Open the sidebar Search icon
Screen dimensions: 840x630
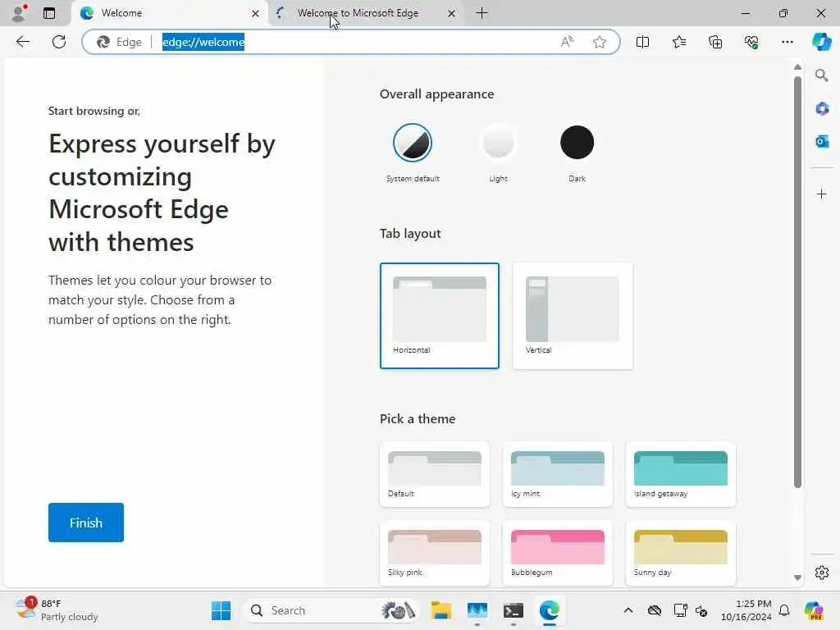coord(821,75)
